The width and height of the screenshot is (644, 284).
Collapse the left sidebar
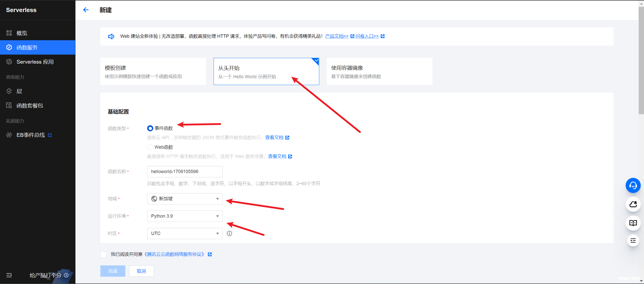[x=9, y=275]
